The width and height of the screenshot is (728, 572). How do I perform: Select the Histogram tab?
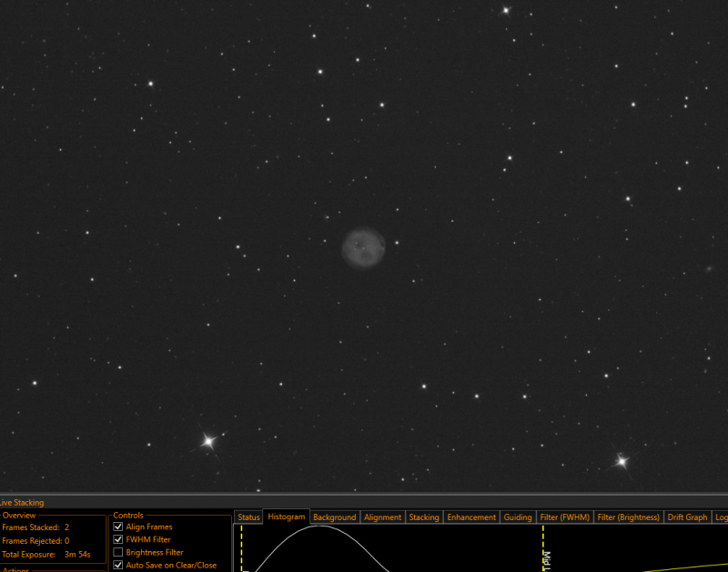[x=286, y=517]
